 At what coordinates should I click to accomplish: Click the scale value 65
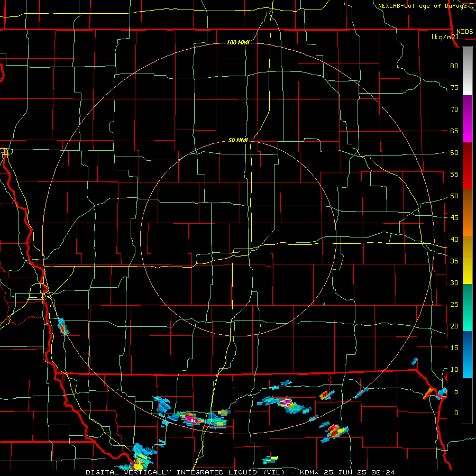click(x=454, y=131)
